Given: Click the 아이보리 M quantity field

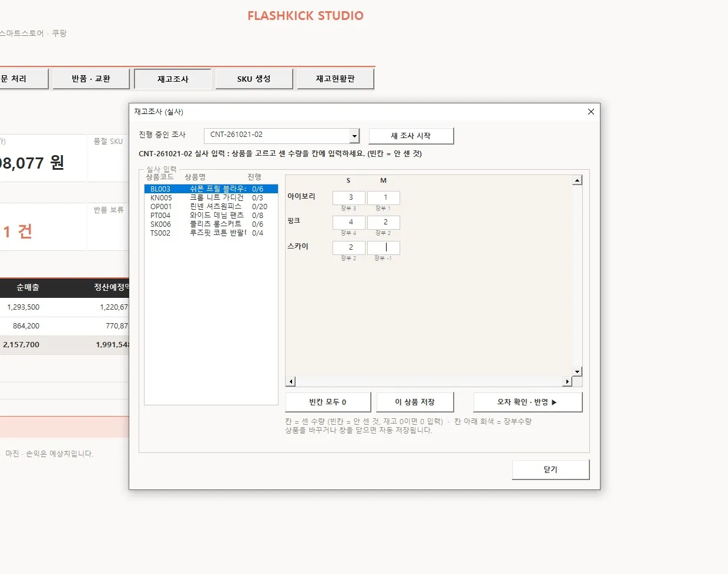Looking at the screenshot, I should [384, 197].
